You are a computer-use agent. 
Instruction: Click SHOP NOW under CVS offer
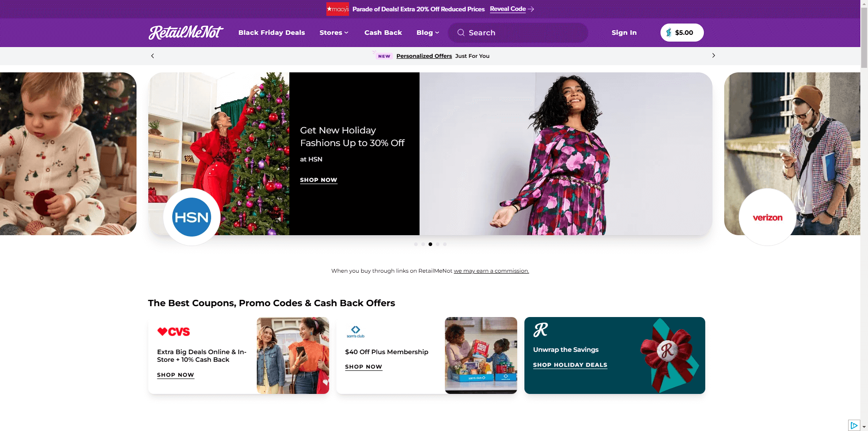click(x=175, y=375)
